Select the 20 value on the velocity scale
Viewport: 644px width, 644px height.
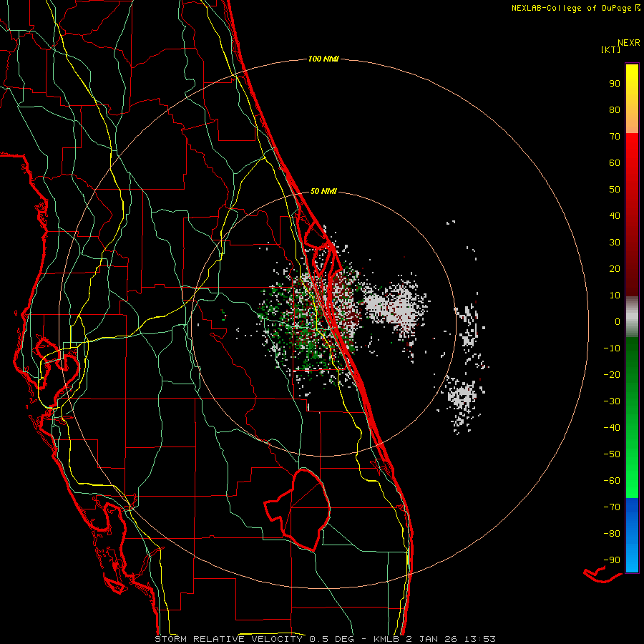[x=615, y=268]
